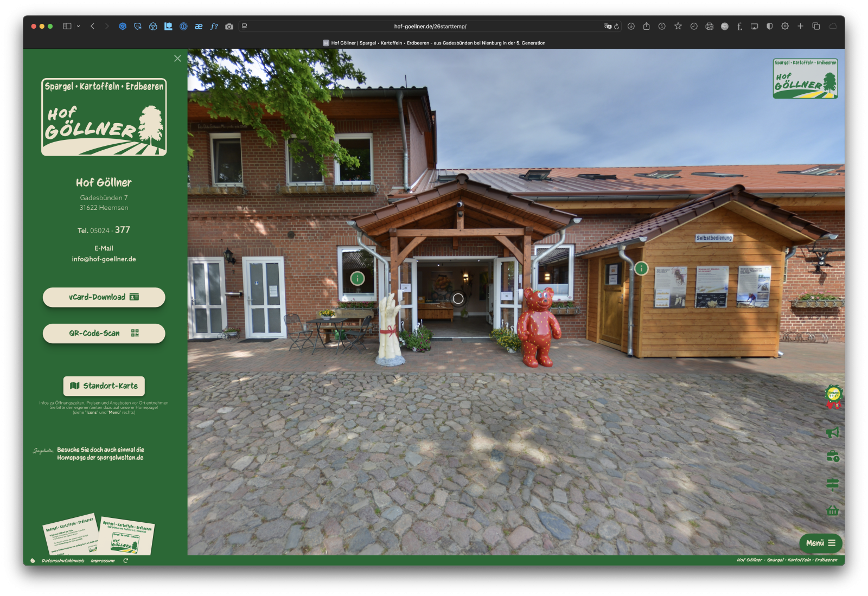Click the camera screenshot icon in toolbar
Image resolution: width=868 pixels, height=596 pixels.
(x=229, y=26)
